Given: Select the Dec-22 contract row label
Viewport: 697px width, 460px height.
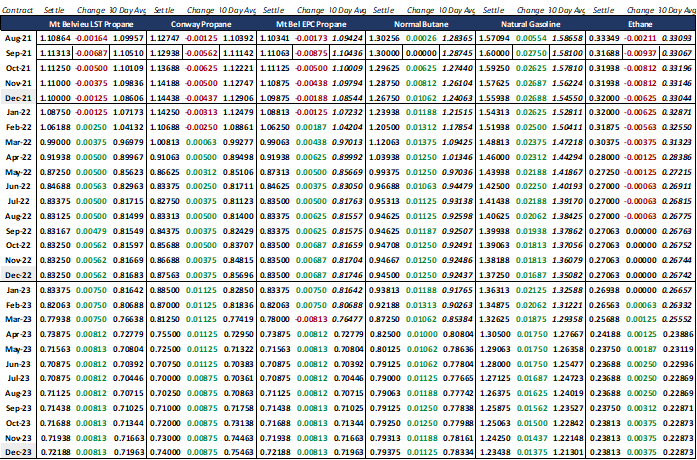Looking at the screenshot, I should pyautogui.click(x=18, y=275).
